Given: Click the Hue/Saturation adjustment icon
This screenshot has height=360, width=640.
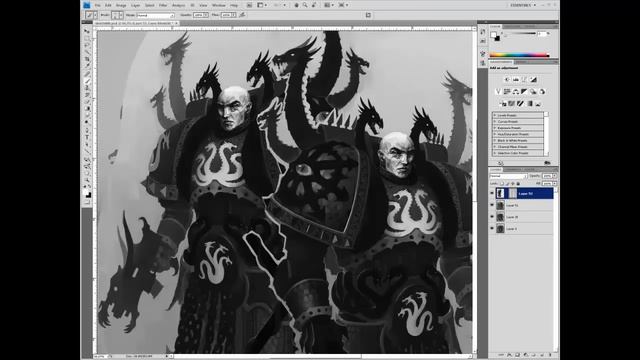Looking at the screenshot, I should pyautogui.click(x=507, y=91).
